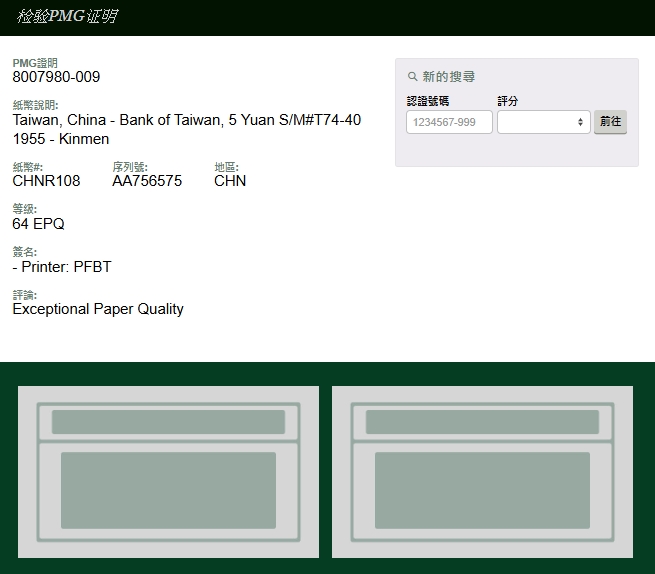The height and width of the screenshot is (574, 655).
Task: Click the 等级 label
Action: [x=25, y=209]
